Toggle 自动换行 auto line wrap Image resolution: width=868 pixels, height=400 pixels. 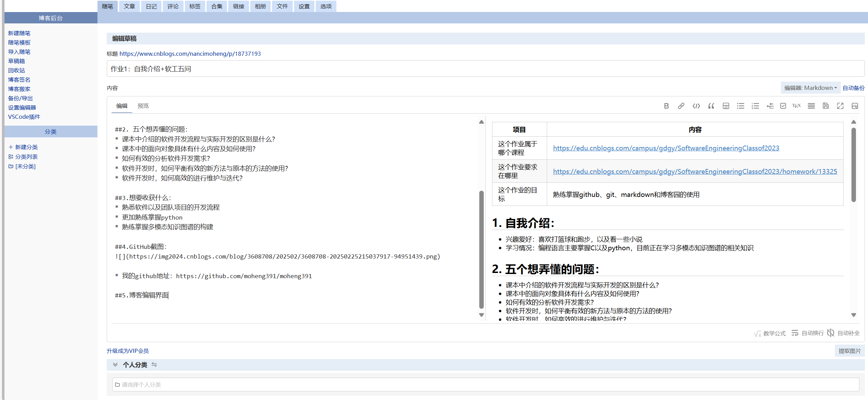807,333
